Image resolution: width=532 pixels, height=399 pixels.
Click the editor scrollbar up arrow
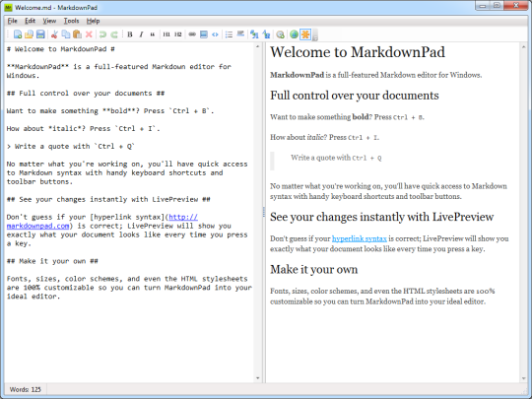click(257, 46)
